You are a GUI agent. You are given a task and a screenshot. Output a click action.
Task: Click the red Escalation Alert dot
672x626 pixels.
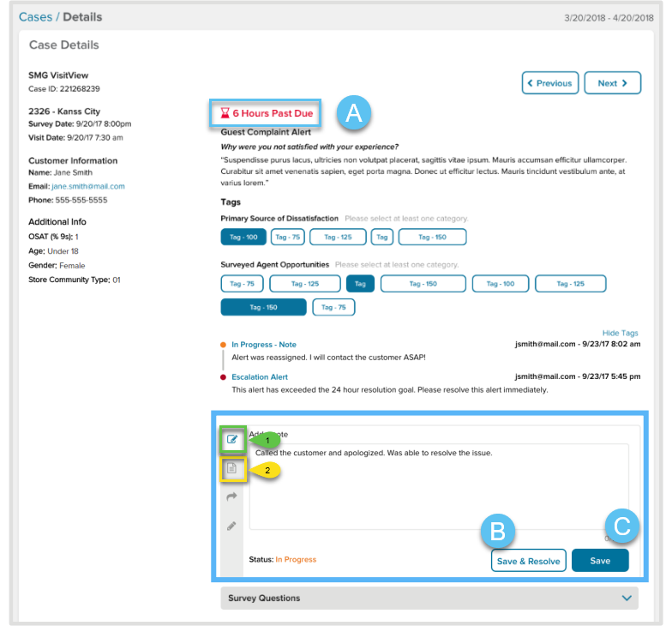(x=224, y=377)
